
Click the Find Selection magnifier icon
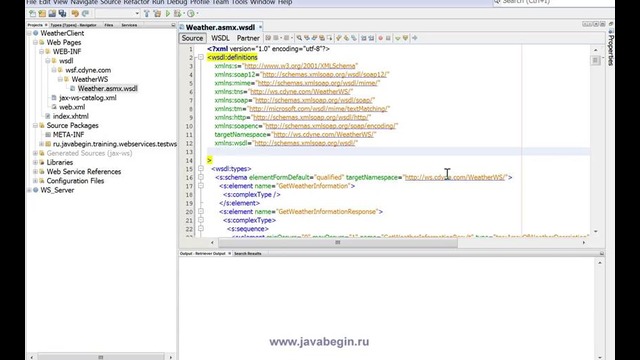pos(299,38)
